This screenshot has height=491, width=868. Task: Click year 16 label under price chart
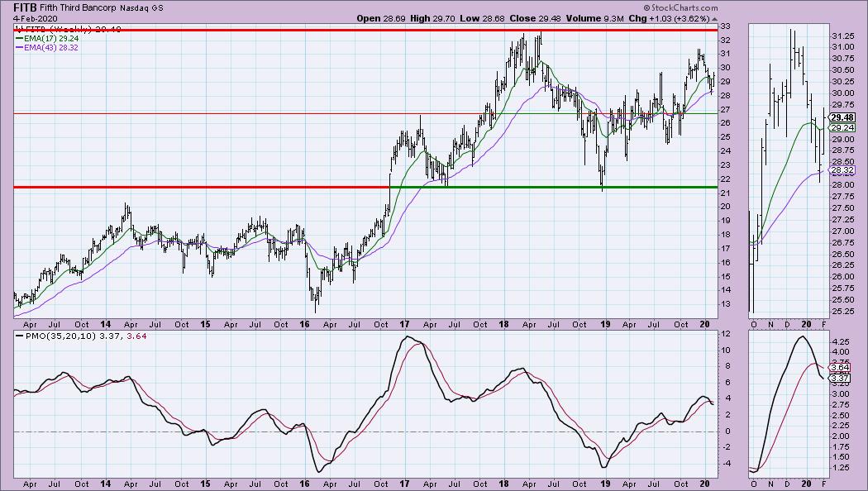[304, 324]
